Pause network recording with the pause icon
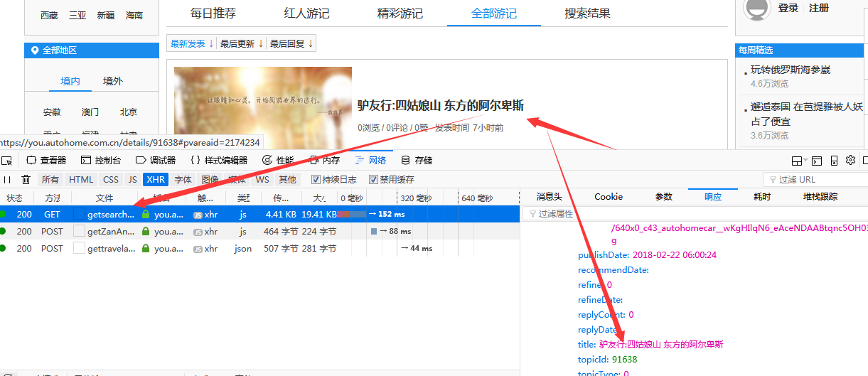 pyautogui.click(x=7, y=180)
